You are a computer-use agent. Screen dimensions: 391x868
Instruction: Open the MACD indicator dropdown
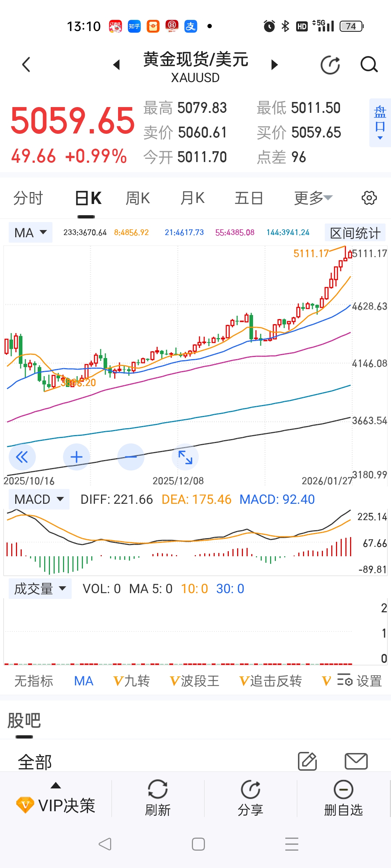pyautogui.click(x=39, y=499)
